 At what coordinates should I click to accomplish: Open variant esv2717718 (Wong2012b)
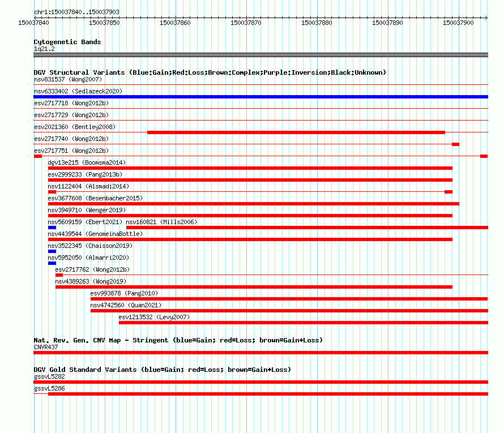(71, 103)
